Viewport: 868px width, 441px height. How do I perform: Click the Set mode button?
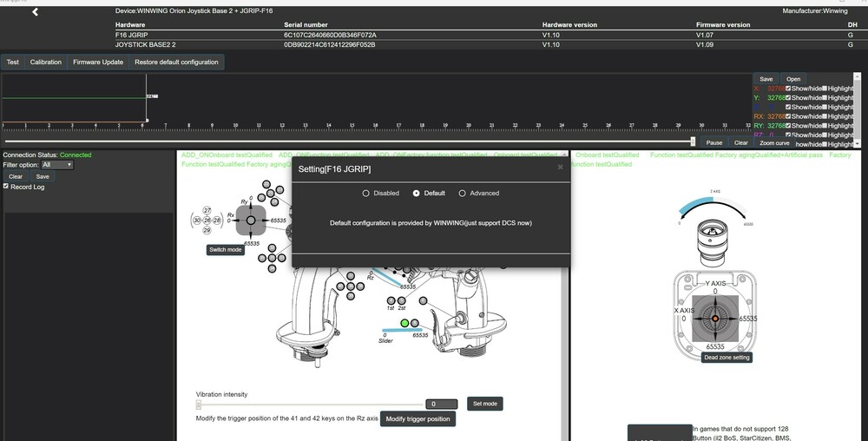(485, 404)
